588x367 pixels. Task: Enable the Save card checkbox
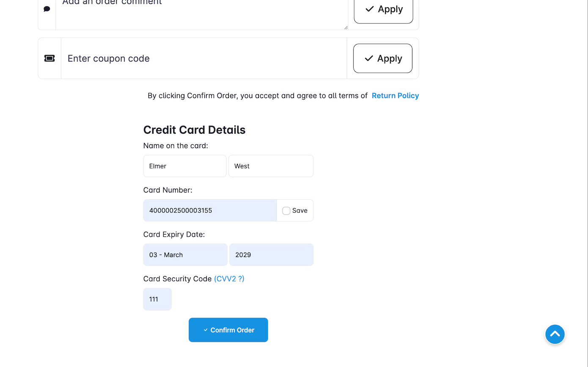(286, 211)
